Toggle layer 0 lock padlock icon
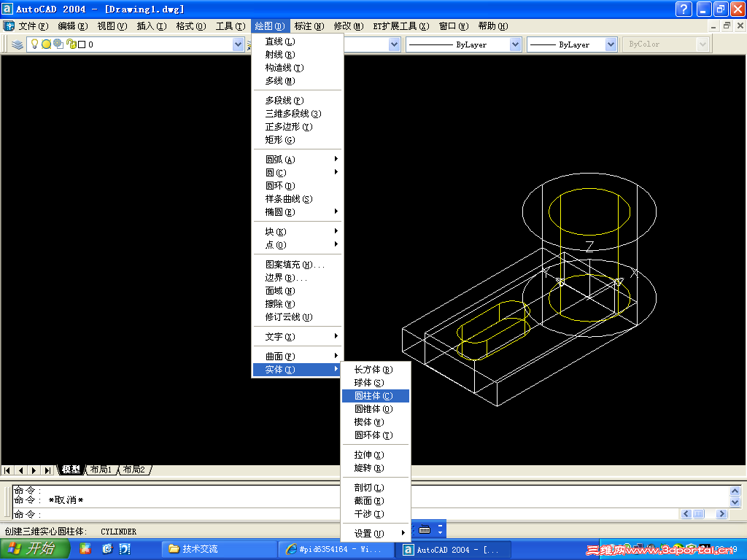Viewport: 747px width, 560px height. (x=71, y=44)
